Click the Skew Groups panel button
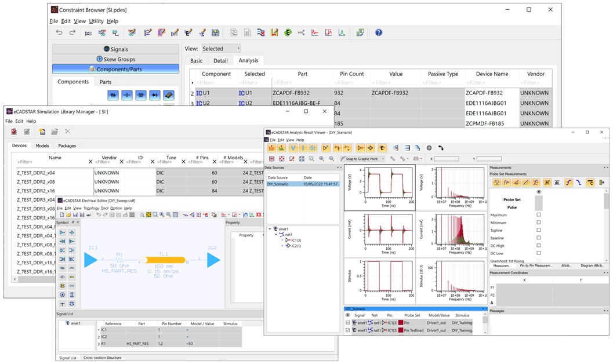 (x=116, y=59)
